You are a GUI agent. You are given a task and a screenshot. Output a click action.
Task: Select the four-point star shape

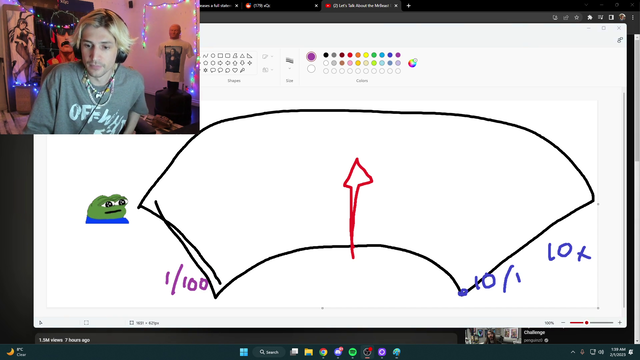tap(249, 63)
